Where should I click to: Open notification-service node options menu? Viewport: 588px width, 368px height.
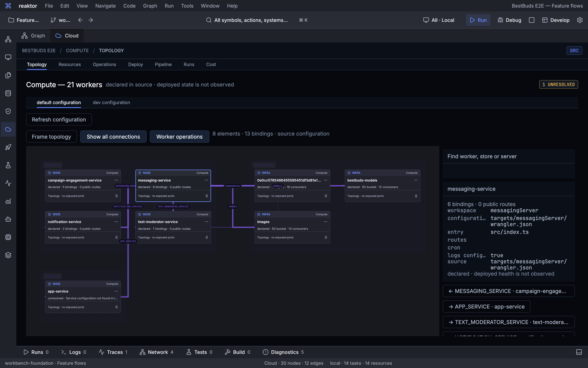[x=116, y=222]
